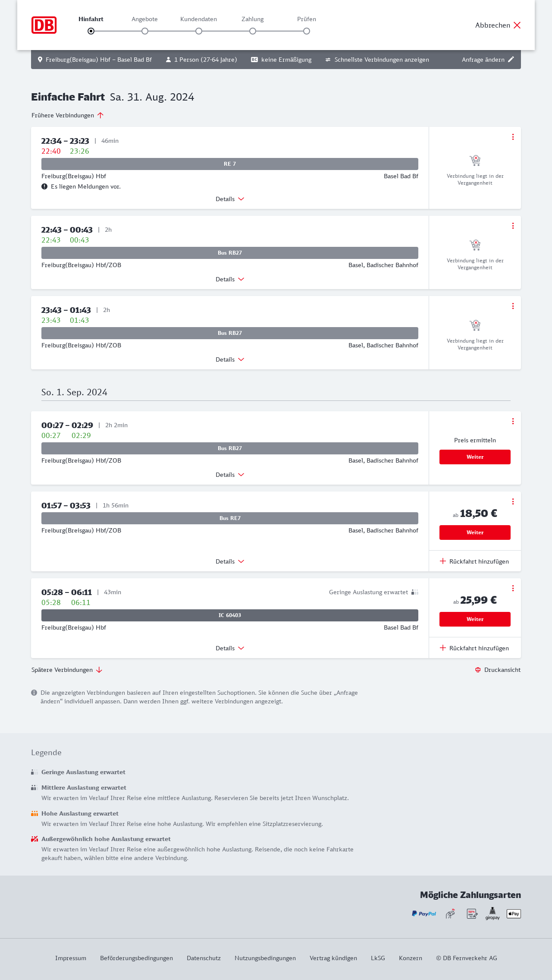Open three-dot menu for 22:34 RE 7 connection
Viewport: 552px width, 980px height.
[513, 137]
